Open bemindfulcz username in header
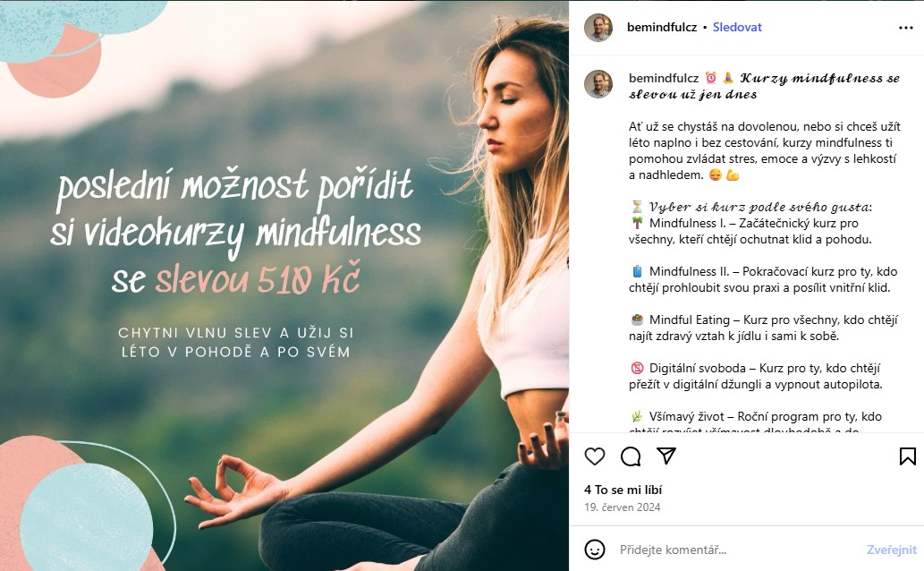924x571 pixels. point(662,27)
